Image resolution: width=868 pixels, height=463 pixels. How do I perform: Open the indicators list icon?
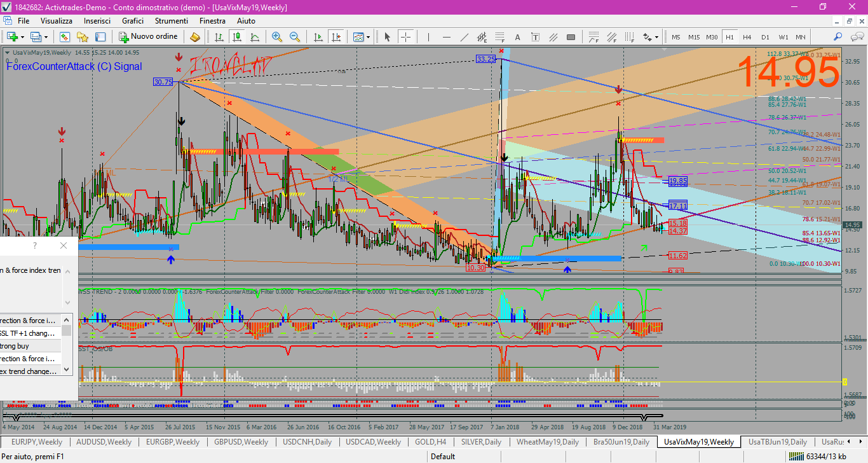click(x=359, y=37)
